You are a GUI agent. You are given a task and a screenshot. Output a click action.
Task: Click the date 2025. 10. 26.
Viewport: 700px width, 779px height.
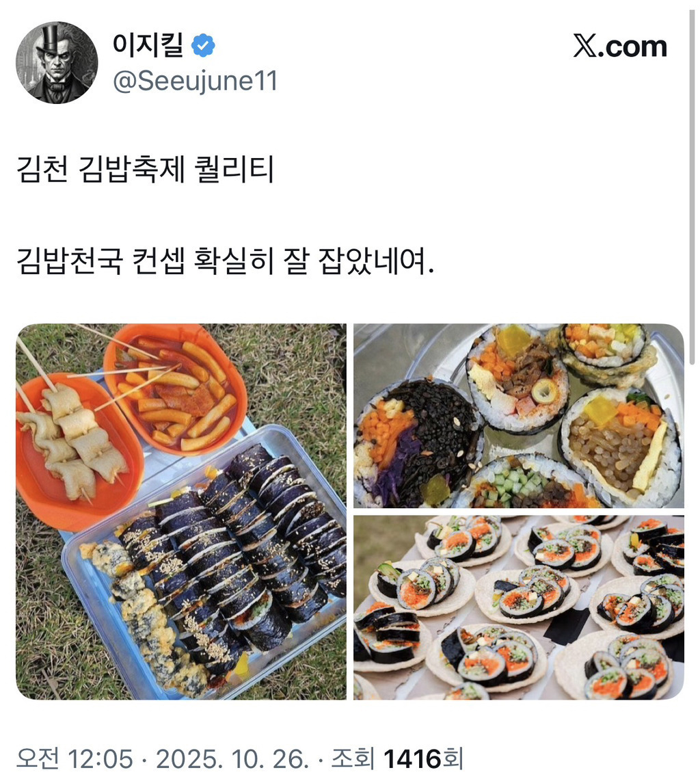pos(232,758)
